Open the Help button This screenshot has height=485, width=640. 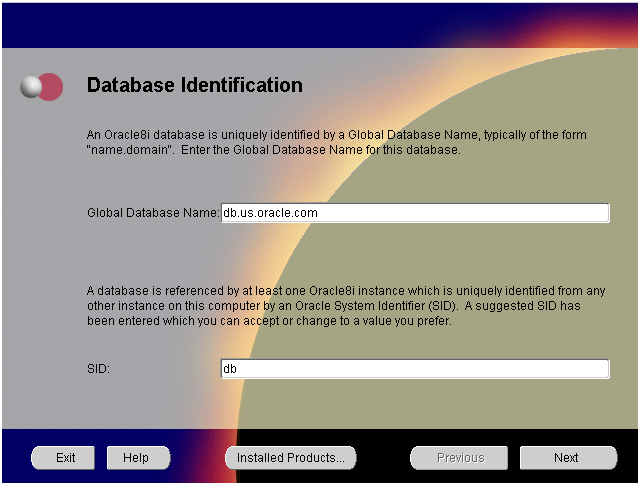[x=138, y=458]
